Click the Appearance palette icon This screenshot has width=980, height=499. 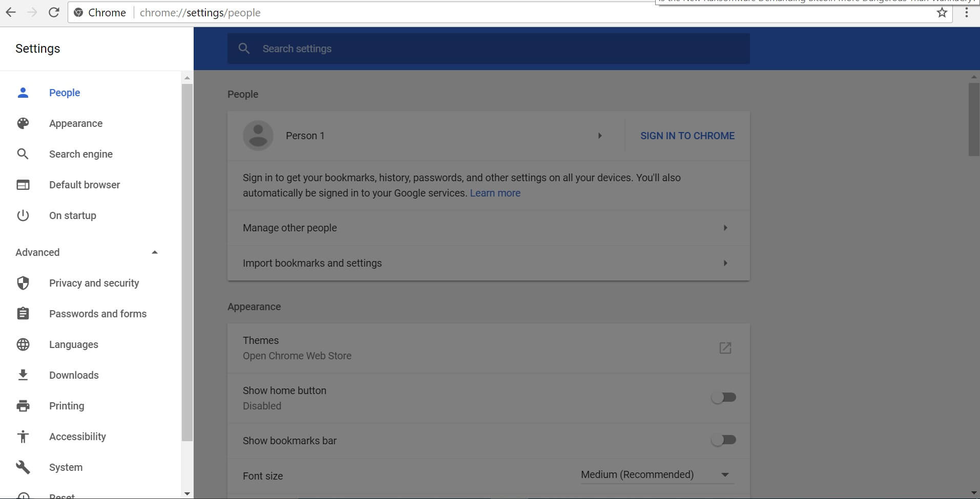pyautogui.click(x=23, y=123)
